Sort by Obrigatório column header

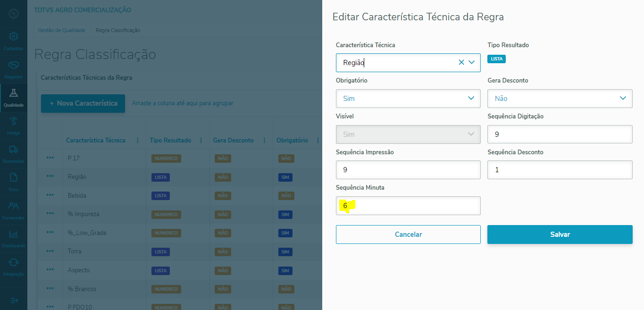point(293,140)
